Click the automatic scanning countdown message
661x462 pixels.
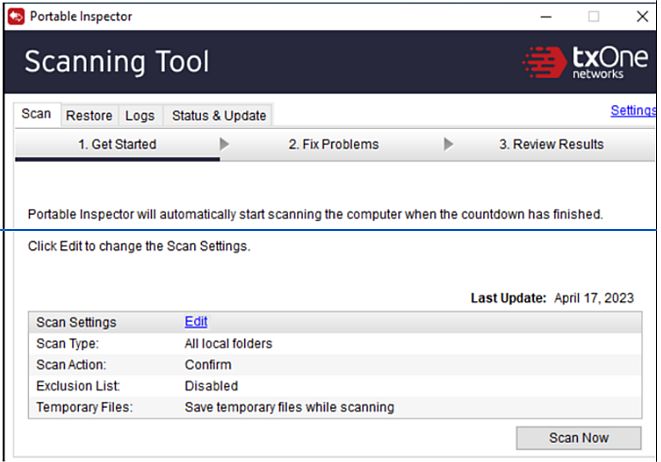315,214
